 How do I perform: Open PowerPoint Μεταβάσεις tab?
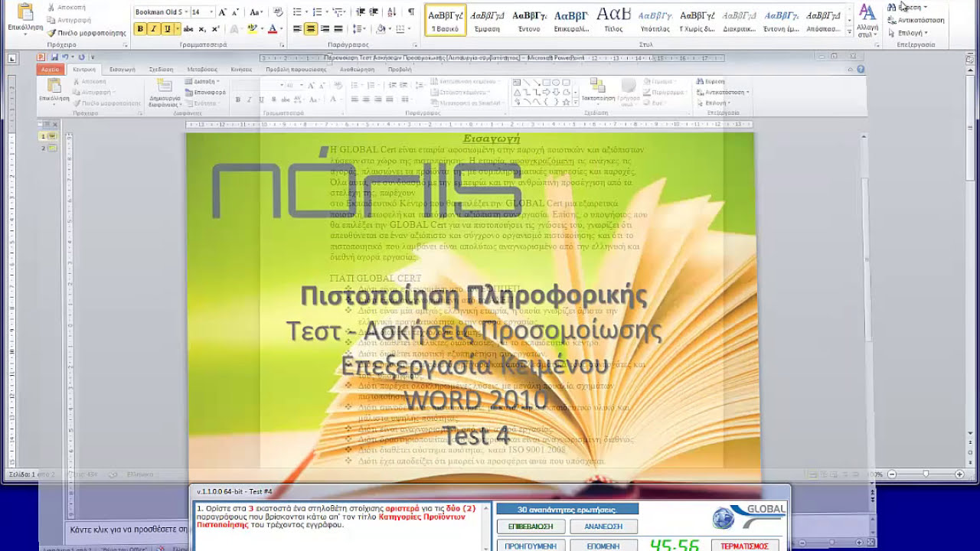coord(202,69)
